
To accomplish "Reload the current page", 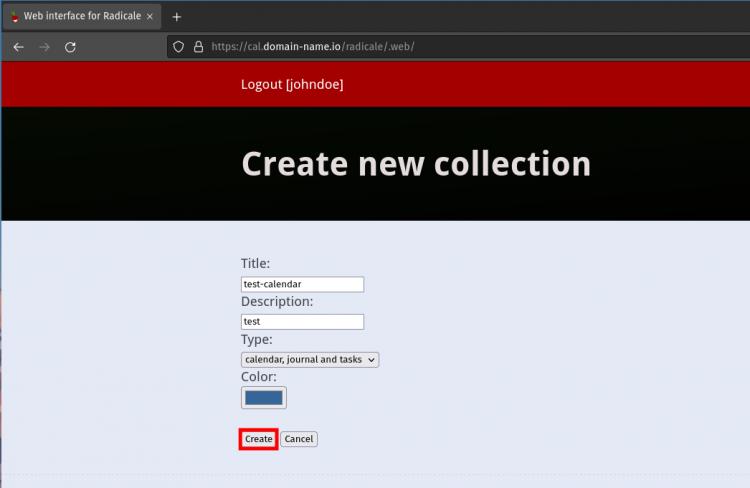I will pyautogui.click(x=70, y=47).
